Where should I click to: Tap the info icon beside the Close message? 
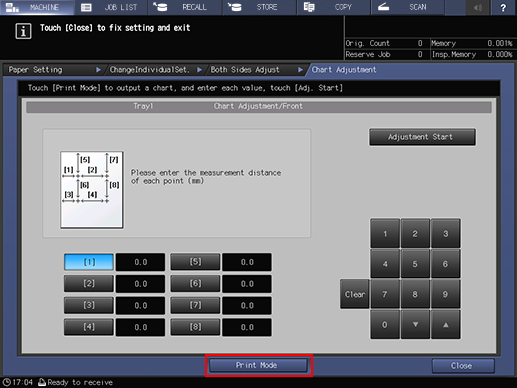(23, 31)
